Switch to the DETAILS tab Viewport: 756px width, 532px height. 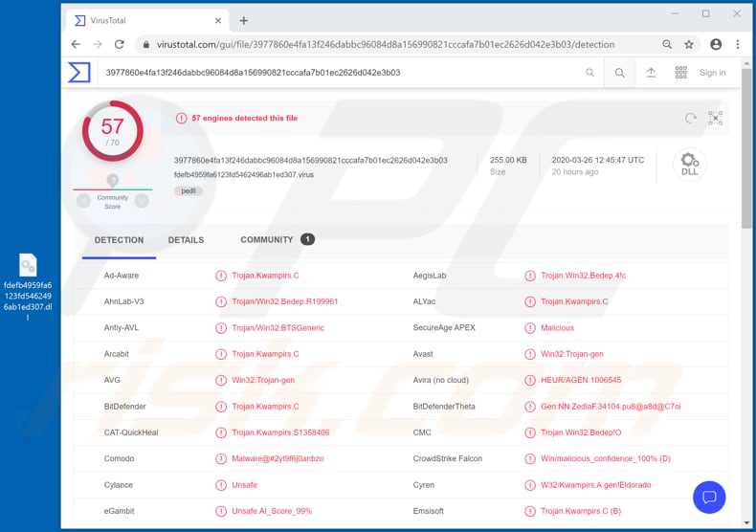(x=186, y=240)
